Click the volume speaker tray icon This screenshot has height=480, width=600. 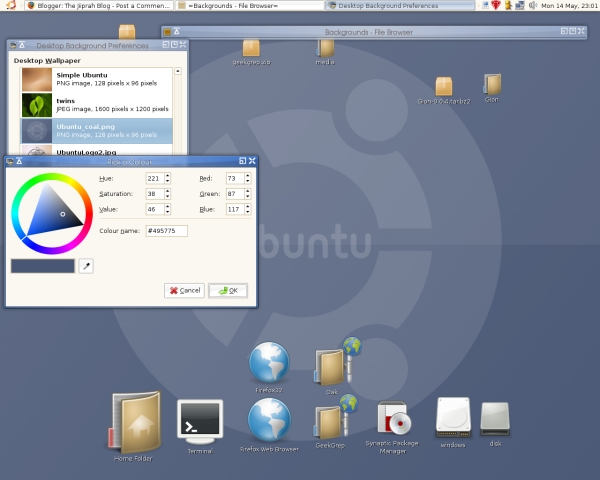click(532, 5)
